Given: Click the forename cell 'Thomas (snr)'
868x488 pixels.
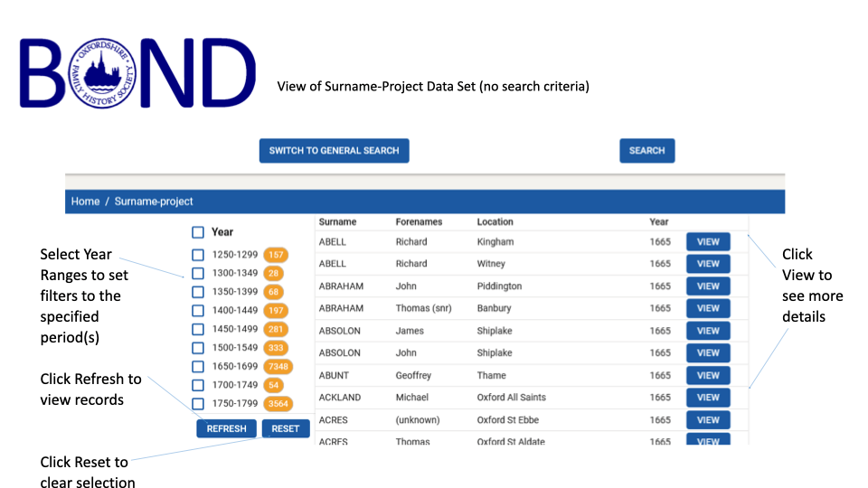Looking at the screenshot, I should tap(423, 308).
